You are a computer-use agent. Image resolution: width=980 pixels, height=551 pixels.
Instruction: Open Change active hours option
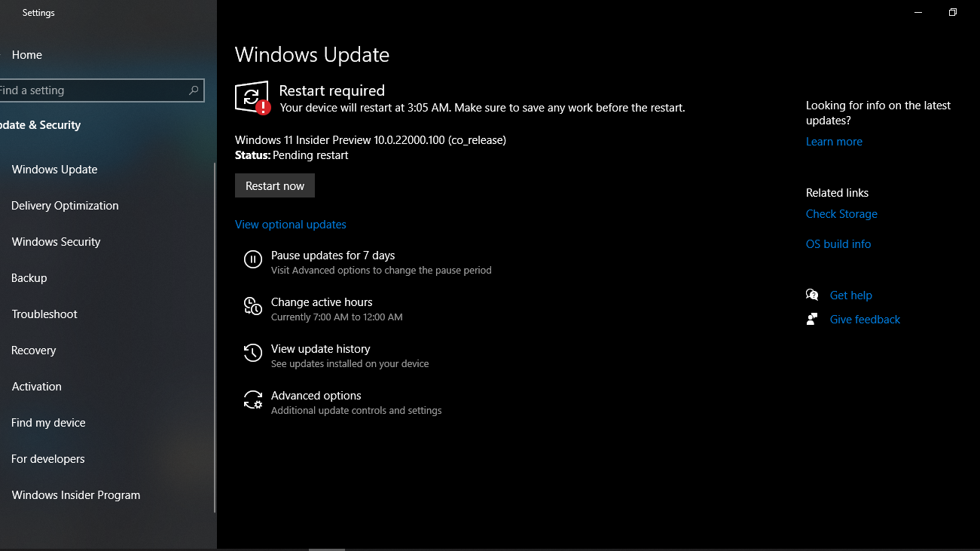coord(322,302)
